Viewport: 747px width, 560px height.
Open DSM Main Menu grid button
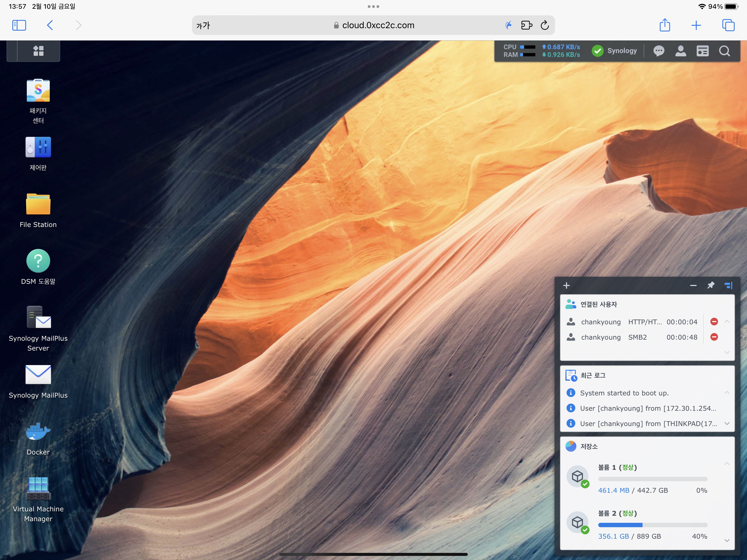pyautogui.click(x=38, y=51)
